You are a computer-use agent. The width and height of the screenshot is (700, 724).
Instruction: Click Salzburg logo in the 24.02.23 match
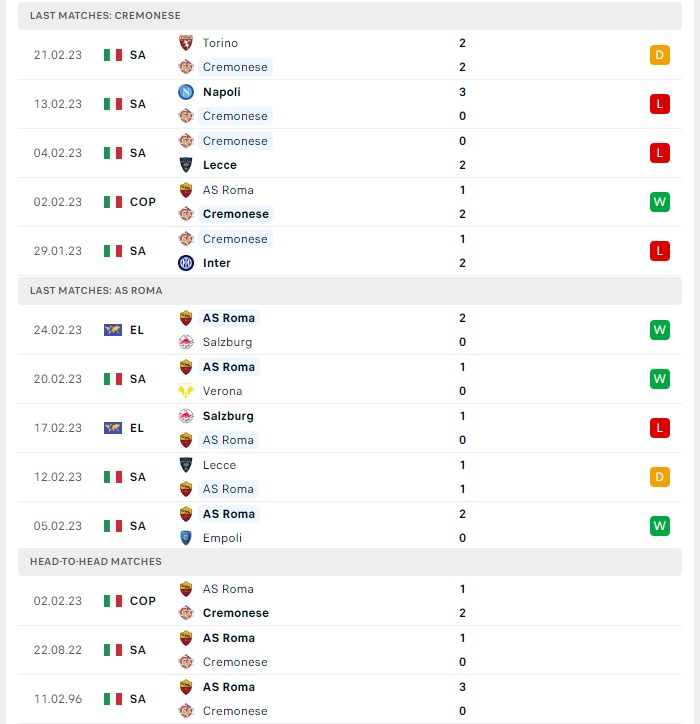tap(186, 342)
